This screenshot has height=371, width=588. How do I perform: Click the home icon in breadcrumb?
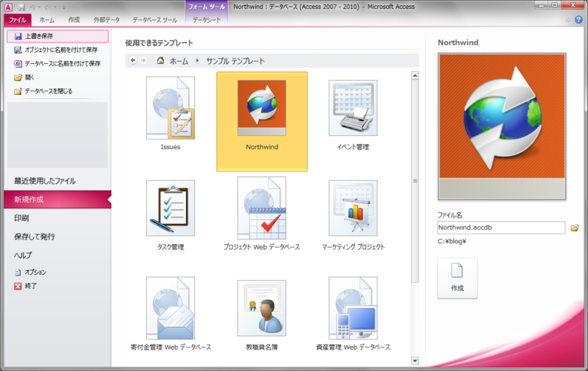click(160, 60)
